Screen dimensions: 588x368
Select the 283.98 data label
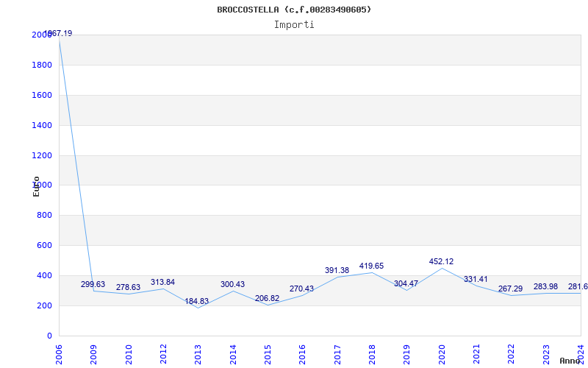click(x=545, y=286)
